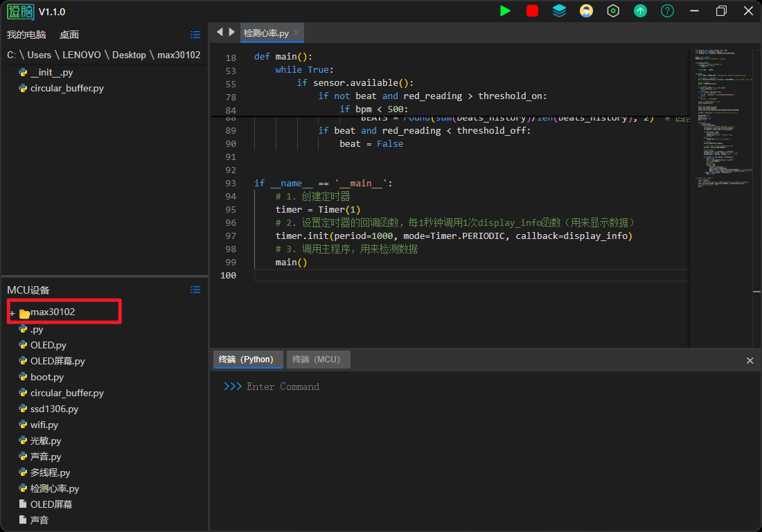
Task: Open 光敏.py on MCU device
Action: pos(46,441)
